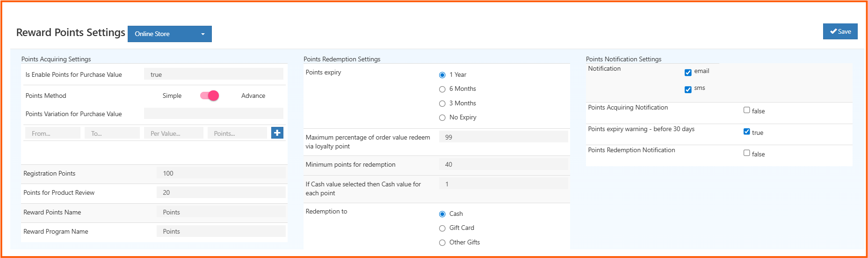Click the Advance label of Points Method
This screenshot has height=258, width=868.
coord(253,96)
